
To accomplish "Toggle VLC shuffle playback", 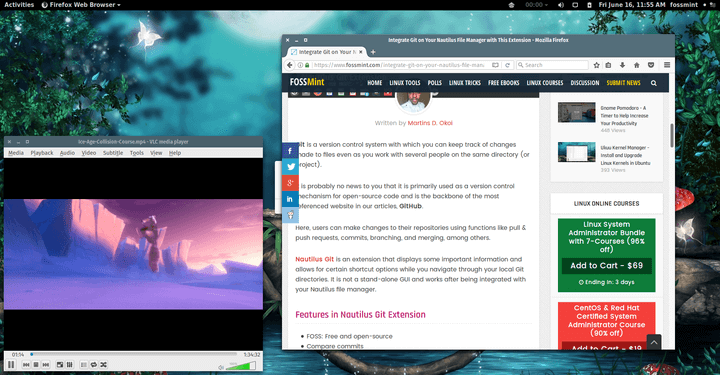I will (104, 364).
